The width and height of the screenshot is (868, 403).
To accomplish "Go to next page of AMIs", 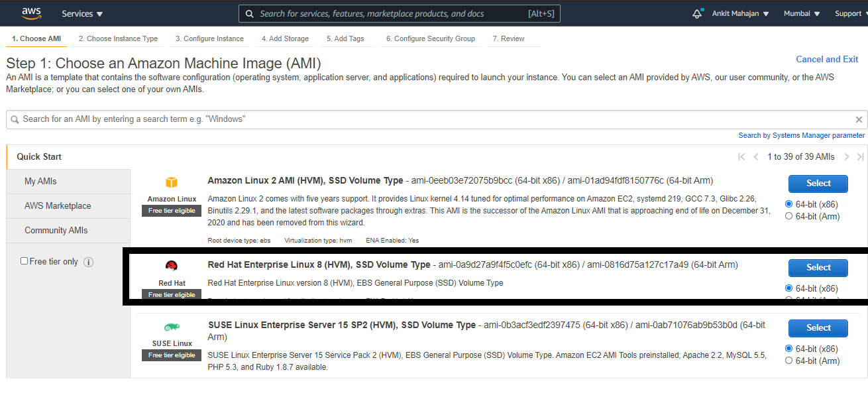I will 846,157.
